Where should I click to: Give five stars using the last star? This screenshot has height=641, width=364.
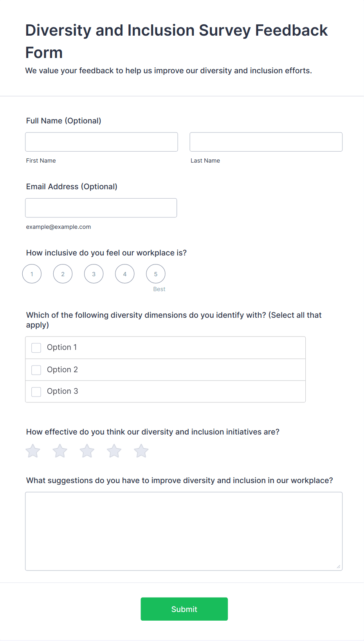click(x=141, y=451)
